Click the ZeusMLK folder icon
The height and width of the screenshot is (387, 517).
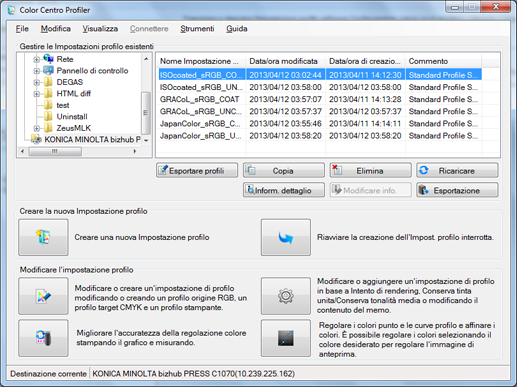tap(48, 128)
